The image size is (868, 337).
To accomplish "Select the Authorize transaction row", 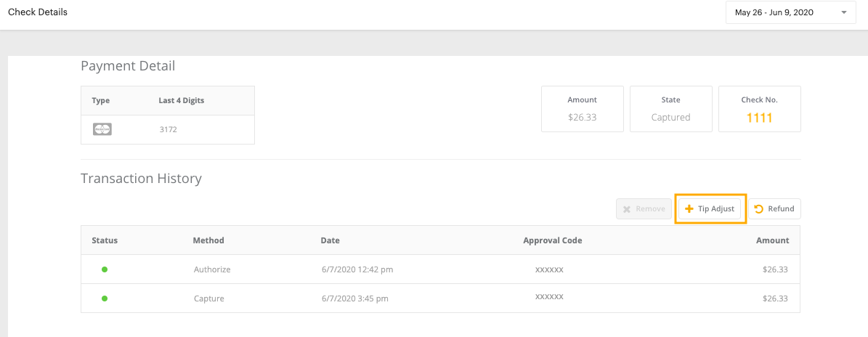I will tap(441, 269).
